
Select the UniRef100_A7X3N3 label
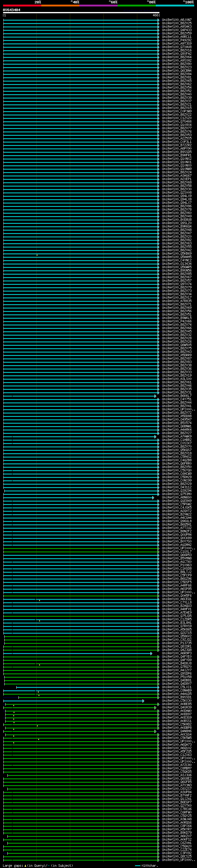(x=177, y=785)
